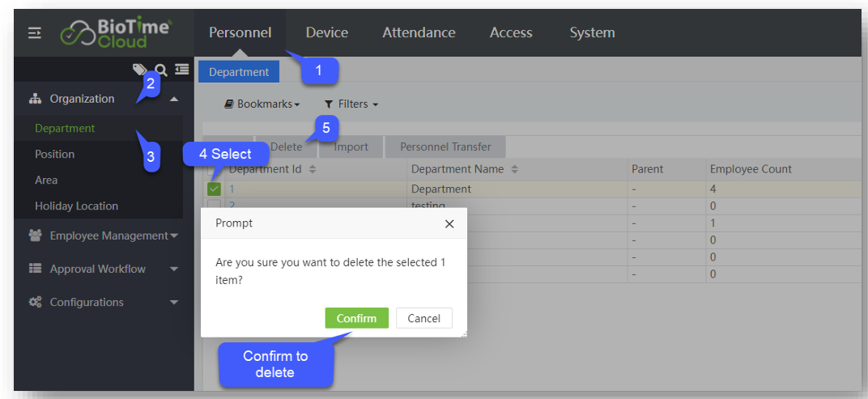
Task: Switch to the Attendance menu tab
Action: (x=419, y=33)
